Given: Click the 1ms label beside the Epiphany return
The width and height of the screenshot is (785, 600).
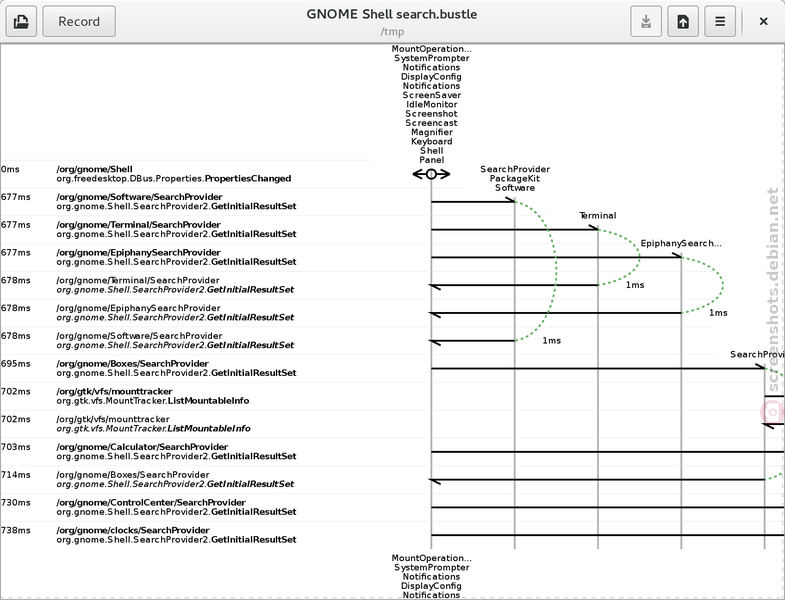Looking at the screenshot, I should tap(718, 313).
